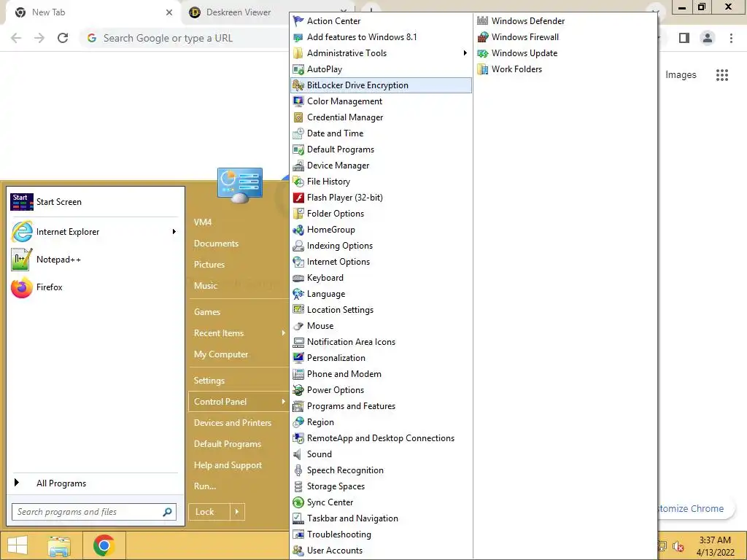747x560 pixels.
Task: Open the Lock button options arrow
Action: pos(237,512)
